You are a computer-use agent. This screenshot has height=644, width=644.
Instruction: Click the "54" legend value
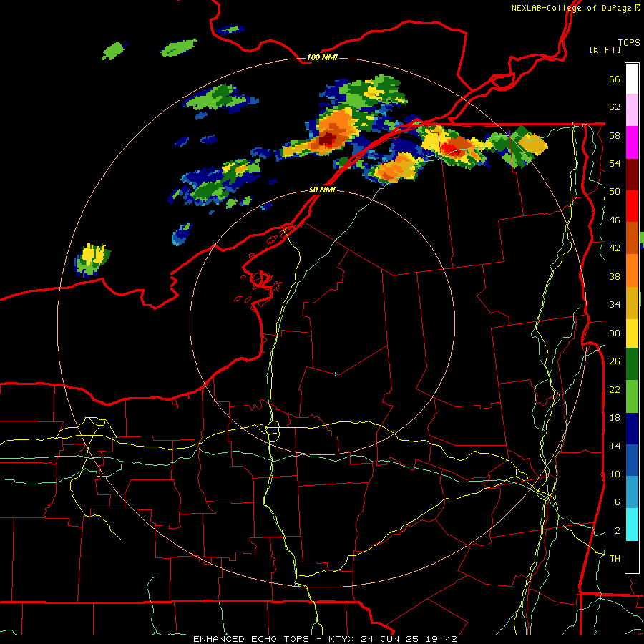615,163
